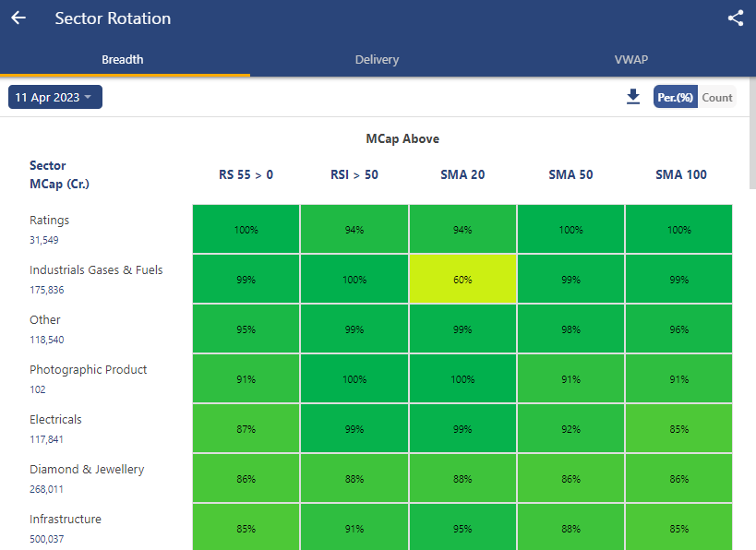The width and height of the screenshot is (756, 550).
Task: Go back using the arrow icon
Action: pos(18,18)
